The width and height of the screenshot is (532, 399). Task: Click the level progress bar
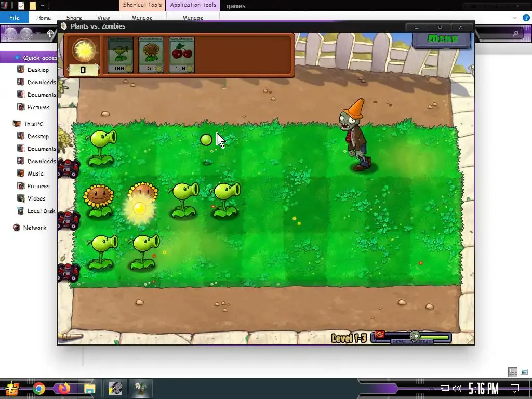(x=411, y=338)
